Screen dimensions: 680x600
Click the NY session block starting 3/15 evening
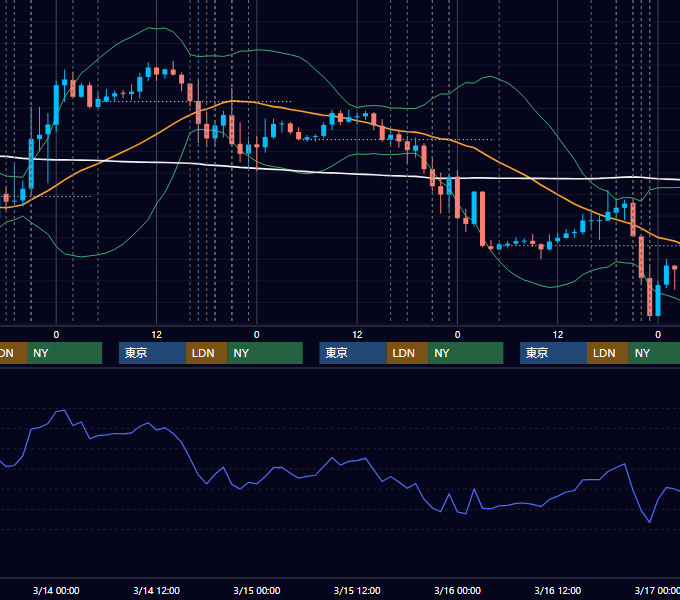pyautogui.click(x=466, y=353)
